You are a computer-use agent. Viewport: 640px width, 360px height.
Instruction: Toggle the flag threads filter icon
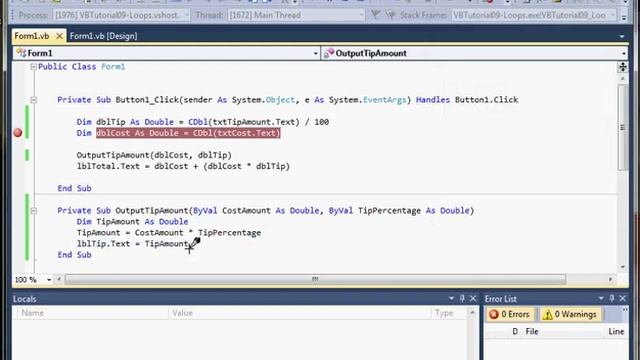point(376,15)
